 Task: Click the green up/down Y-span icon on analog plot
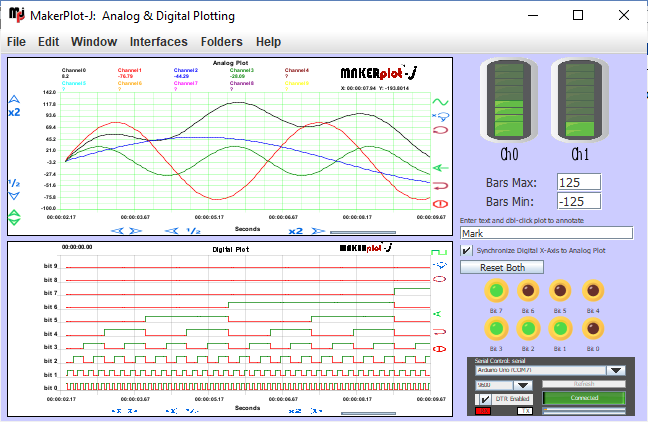(14, 217)
